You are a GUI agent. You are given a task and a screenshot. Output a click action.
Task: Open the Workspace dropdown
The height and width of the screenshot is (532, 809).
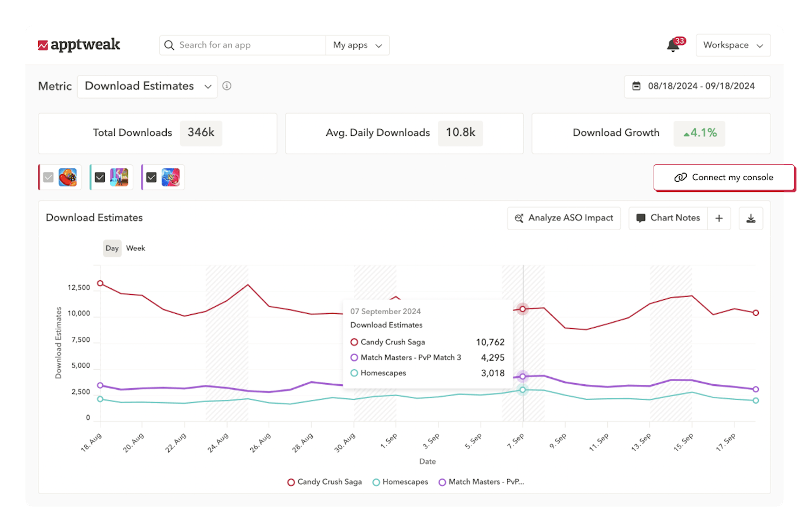pos(733,45)
